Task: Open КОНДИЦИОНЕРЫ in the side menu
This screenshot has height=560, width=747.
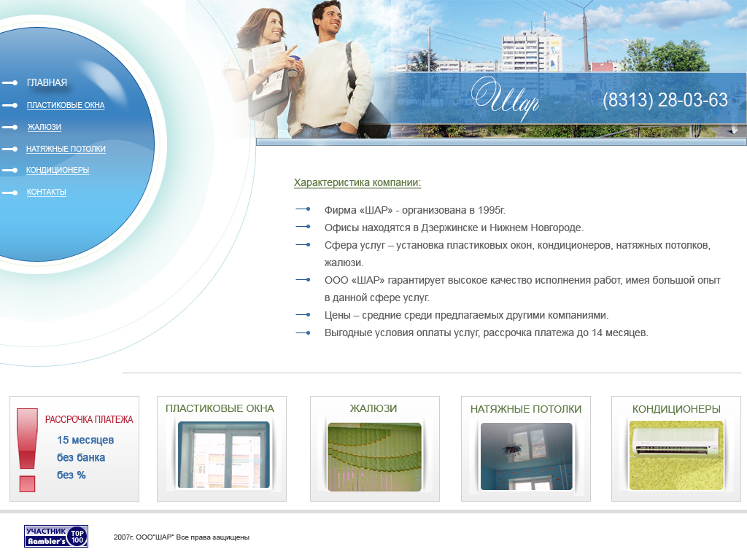Action: coord(58,170)
